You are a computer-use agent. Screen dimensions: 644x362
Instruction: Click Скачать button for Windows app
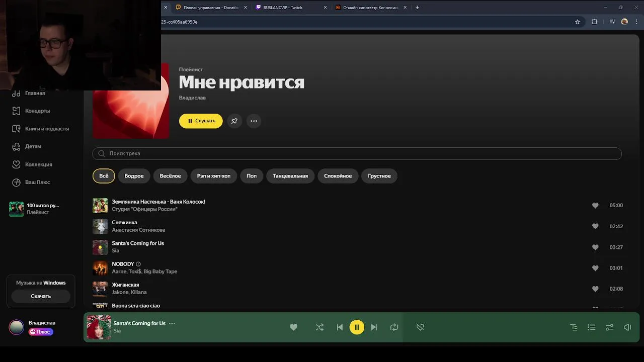click(41, 296)
